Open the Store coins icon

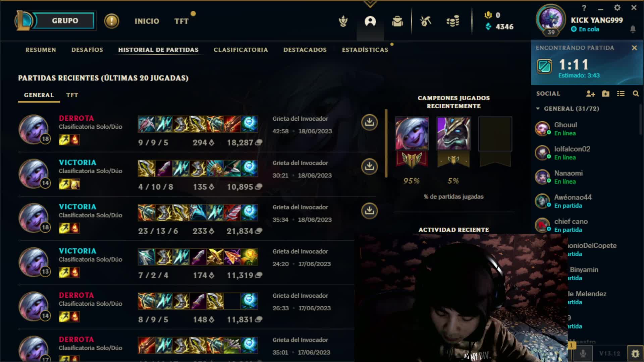[x=453, y=21]
